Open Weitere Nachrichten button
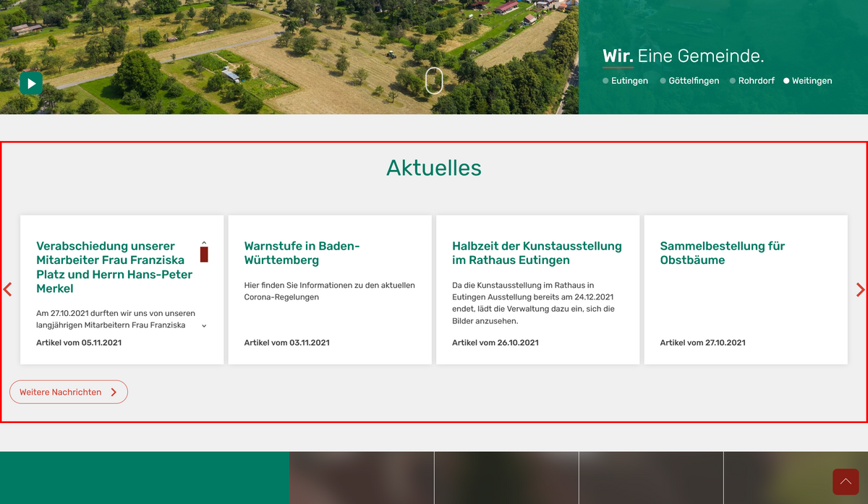This screenshot has width=868, height=504. pos(69,392)
